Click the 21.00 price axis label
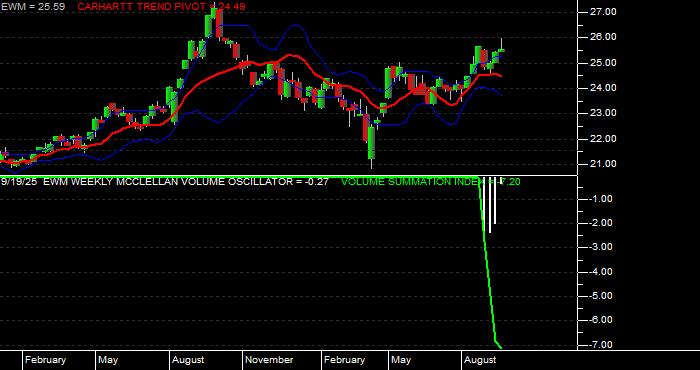 click(x=604, y=164)
